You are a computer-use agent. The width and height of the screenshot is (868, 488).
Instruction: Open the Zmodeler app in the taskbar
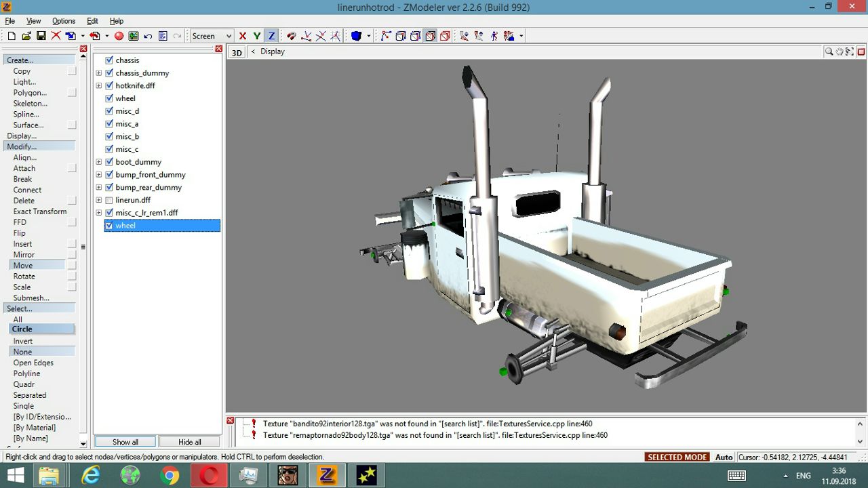[x=327, y=475]
